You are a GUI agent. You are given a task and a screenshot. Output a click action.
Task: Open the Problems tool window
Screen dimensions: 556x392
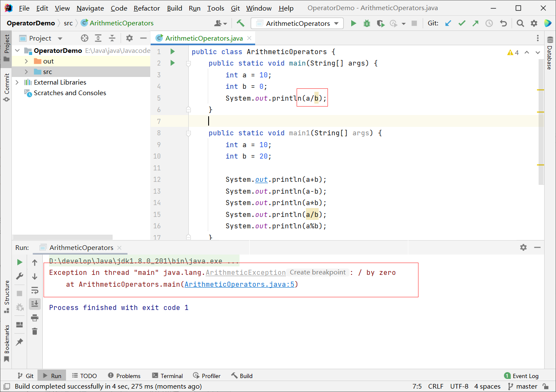(x=124, y=376)
